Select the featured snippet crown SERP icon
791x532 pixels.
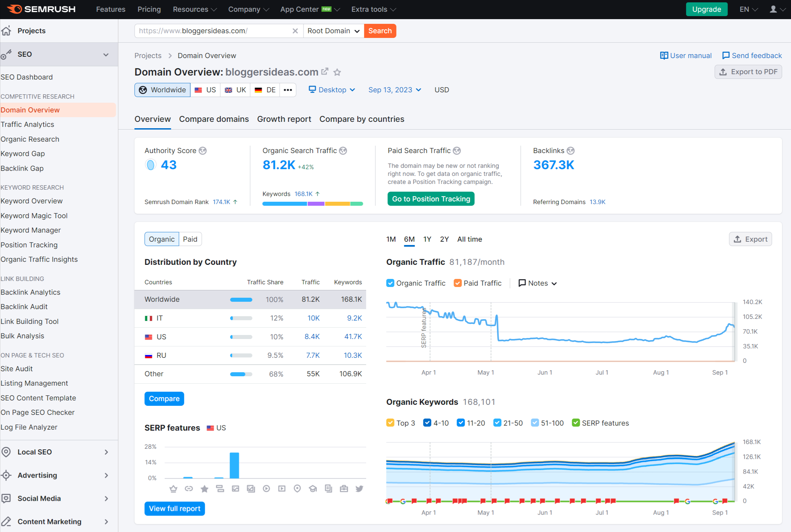(173, 489)
